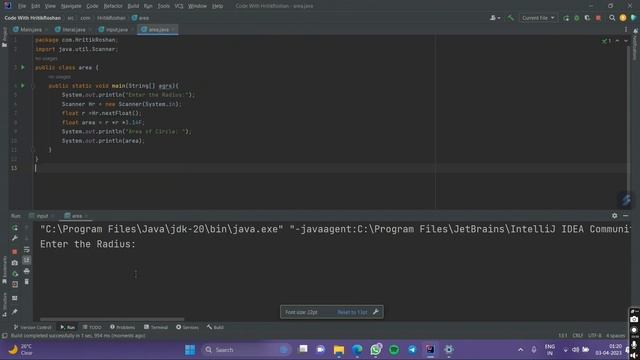This screenshot has height=360, width=640.
Task: Click the yellow IDE updates icon
Action: (x=622, y=18)
